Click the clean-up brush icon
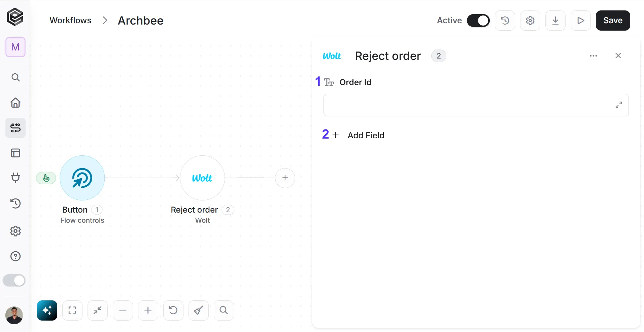644x332 pixels. (199, 310)
